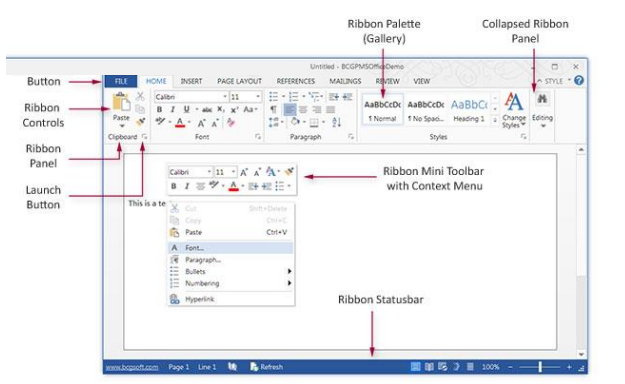
Task: Toggle Italic in the ribbon Font panel
Action: coord(173,109)
